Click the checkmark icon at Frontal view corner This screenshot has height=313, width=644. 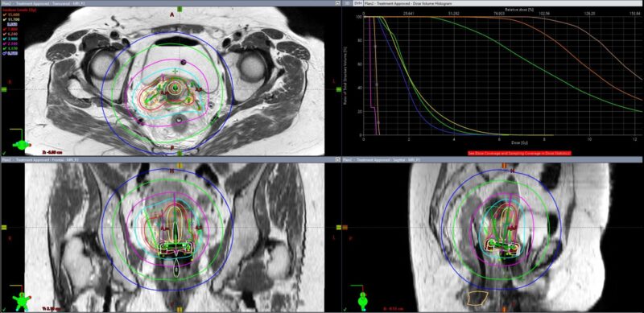[4, 310]
